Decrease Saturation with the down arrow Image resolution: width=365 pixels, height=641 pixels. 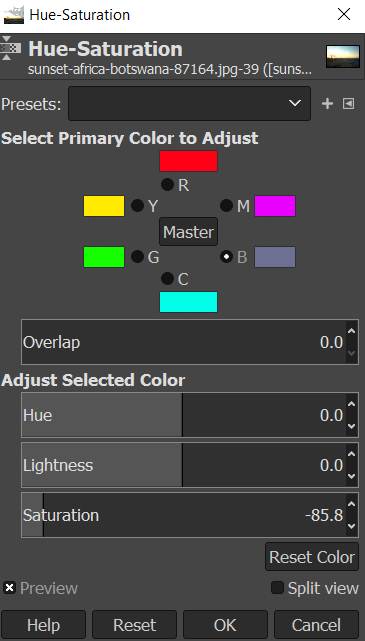point(352,527)
